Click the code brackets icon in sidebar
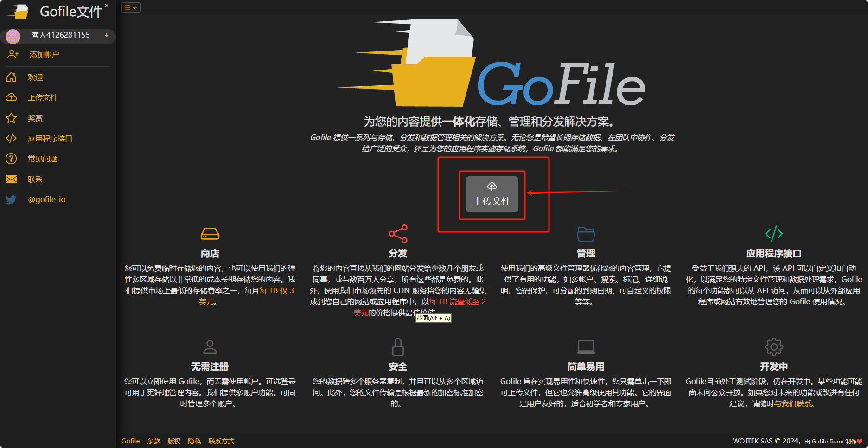Viewport: 868px width, 448px height. pyautogui.click(x=11, y=139)
